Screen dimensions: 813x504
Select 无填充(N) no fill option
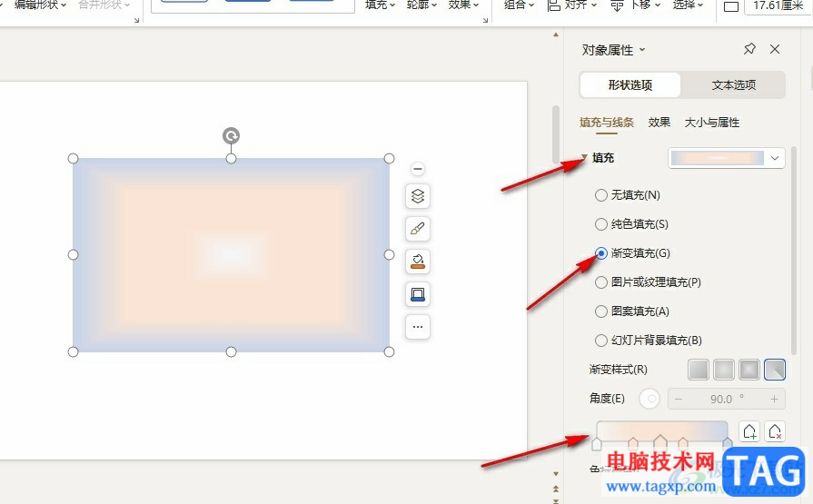pos(628,195)
